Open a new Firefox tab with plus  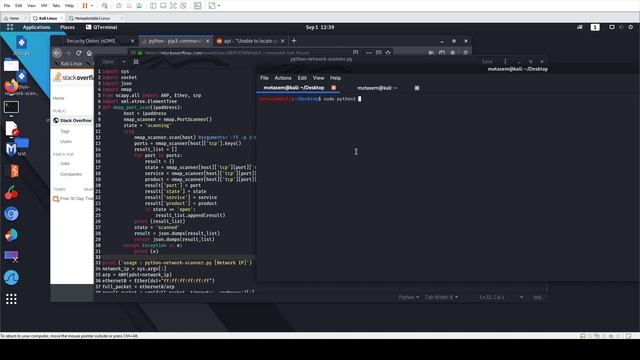click(293, 41)
